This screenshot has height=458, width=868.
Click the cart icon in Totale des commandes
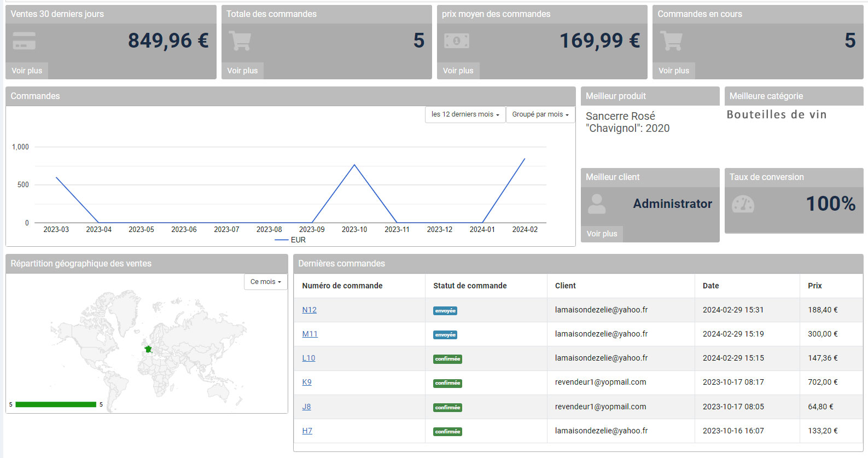pos(240,41)
